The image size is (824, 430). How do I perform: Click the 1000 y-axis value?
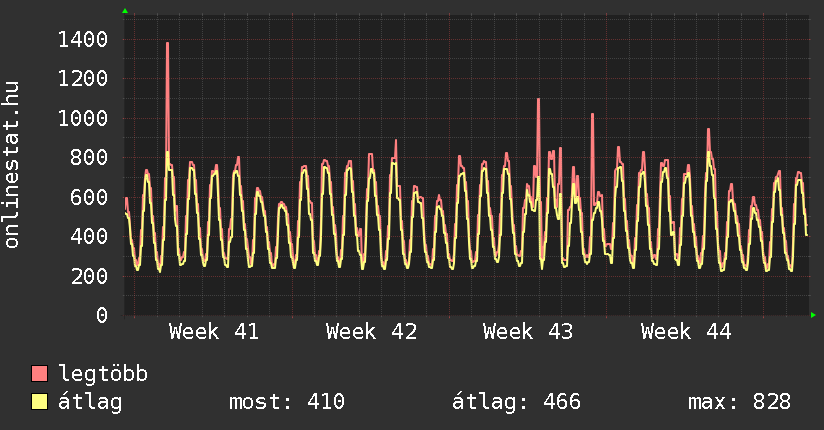pos(83,119)
